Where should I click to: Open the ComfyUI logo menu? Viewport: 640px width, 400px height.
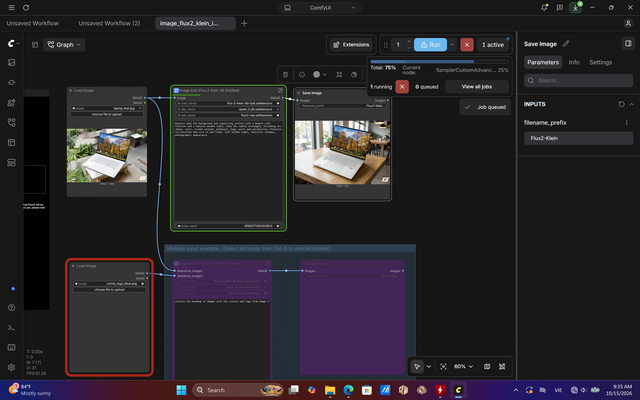point(13,43)
